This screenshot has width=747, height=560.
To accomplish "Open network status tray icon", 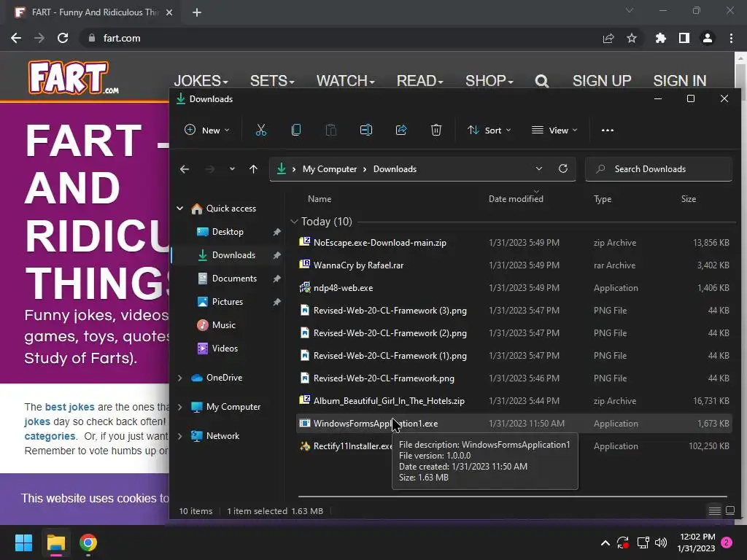I will click(x=643, y=542).
